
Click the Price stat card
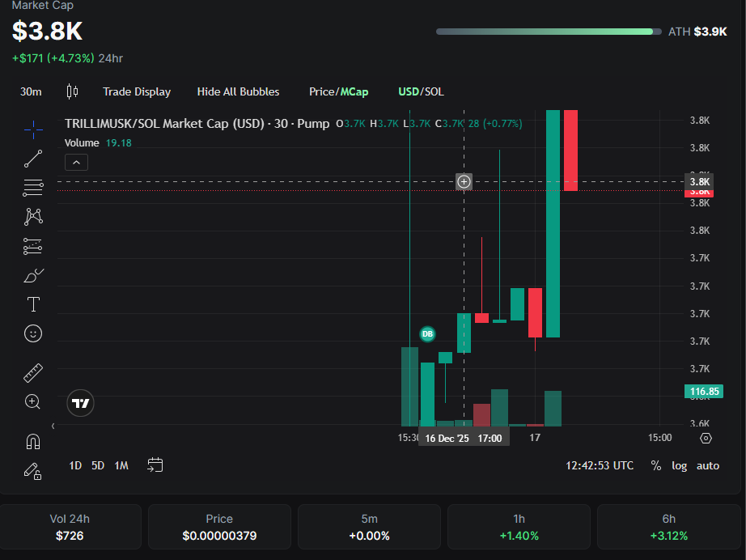click(x=219, y=527)
